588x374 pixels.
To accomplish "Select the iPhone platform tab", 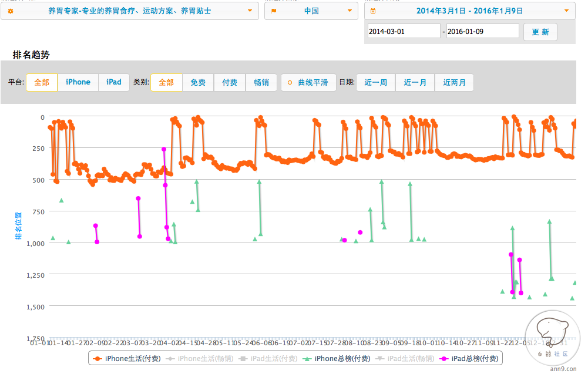I will 78,82.
